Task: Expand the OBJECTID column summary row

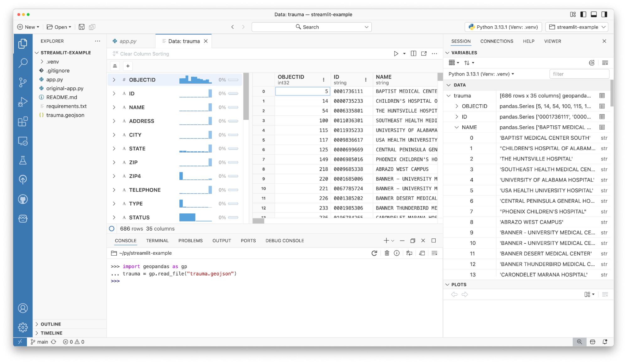Action: pos(114,80)
